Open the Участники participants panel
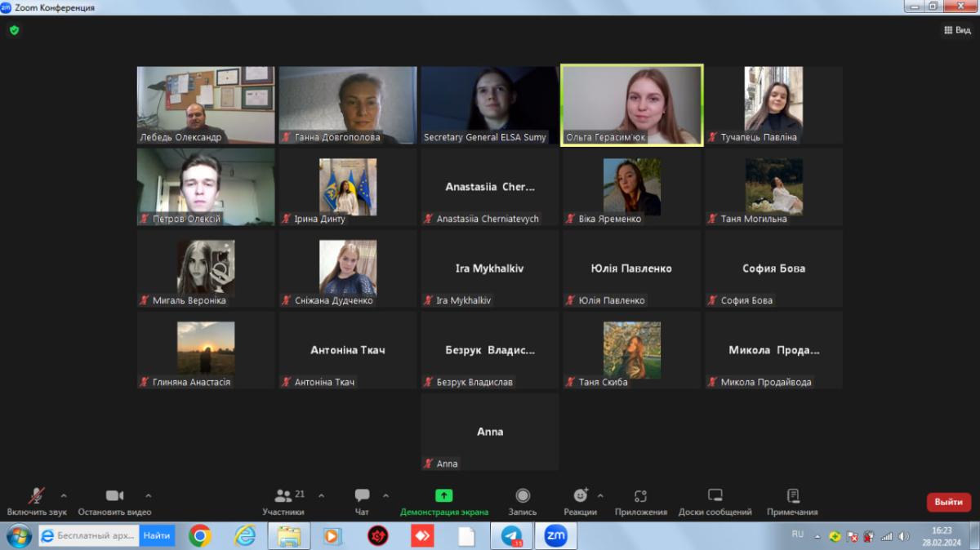The width and height of the screenshot is (980, 550). click(283, 502)
